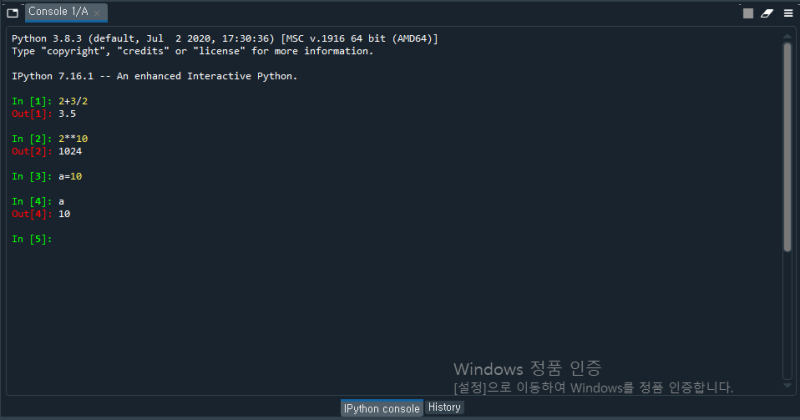Screen dimensions: 800x420
Task: Click the scrollbar down arrow
Action: click(787, 385)
